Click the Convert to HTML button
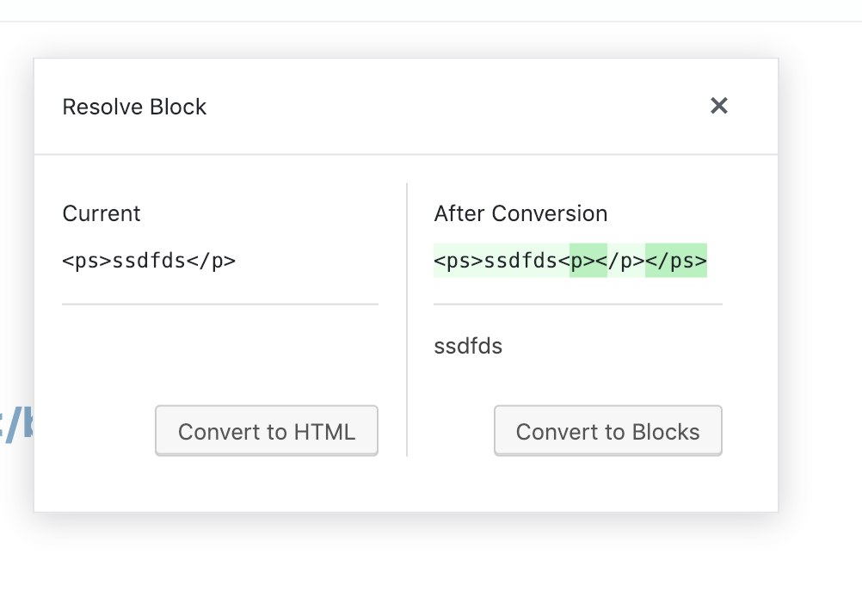The image size is (862, 616). click(267, 431)
